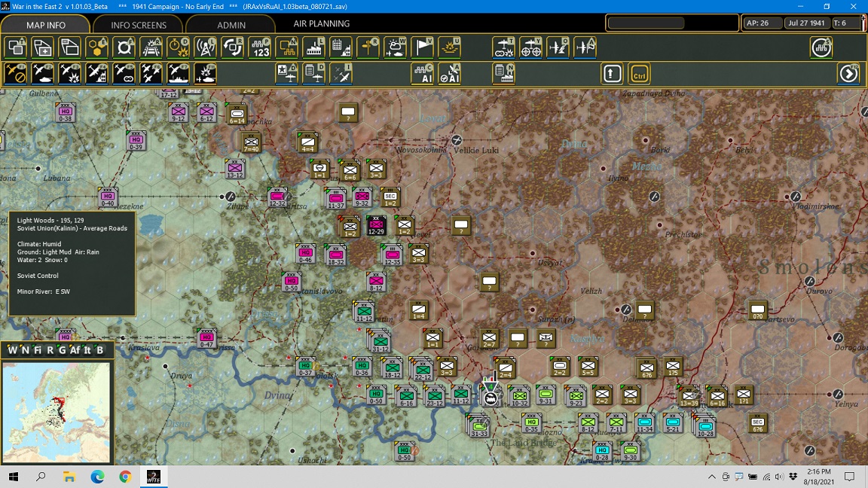Click the document-and-plane icon labeled D
Image resolution: width=868 pixels, height=488 pixels.
[x=314, y=74]
